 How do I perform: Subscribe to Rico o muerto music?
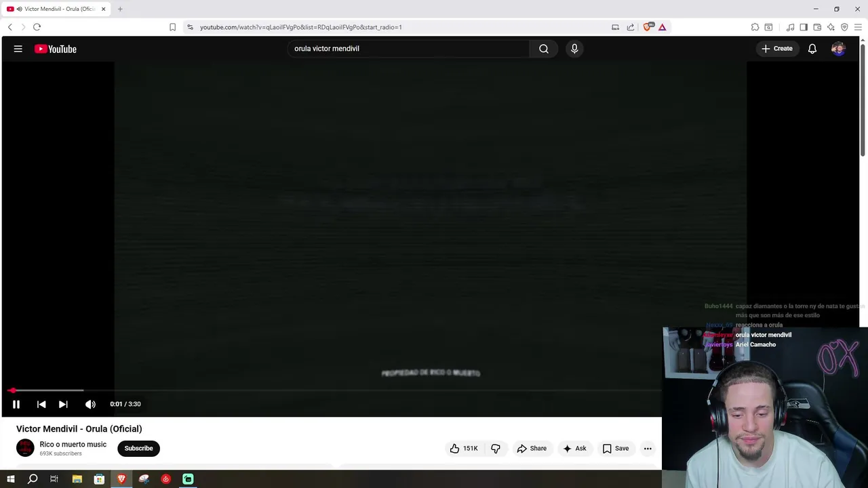(138, 448)
